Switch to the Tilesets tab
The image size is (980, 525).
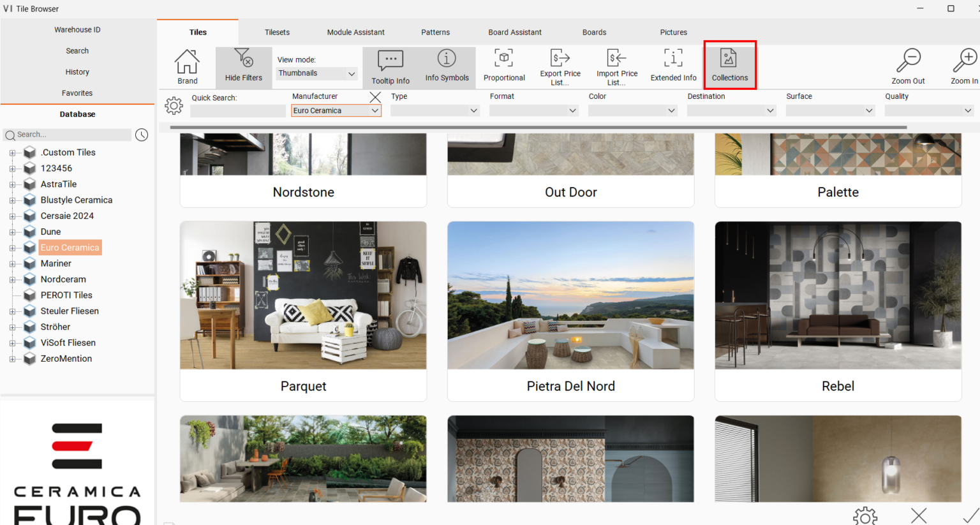click(x=277, y=33)
